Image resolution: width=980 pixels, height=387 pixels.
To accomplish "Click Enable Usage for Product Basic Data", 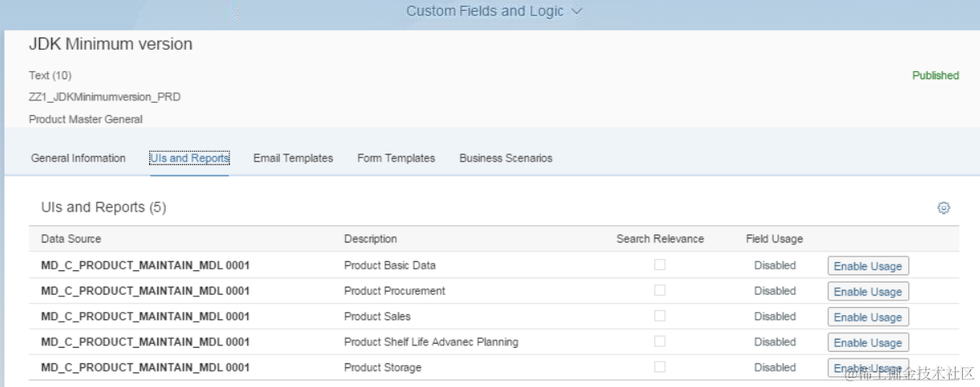I will point(867,266).
